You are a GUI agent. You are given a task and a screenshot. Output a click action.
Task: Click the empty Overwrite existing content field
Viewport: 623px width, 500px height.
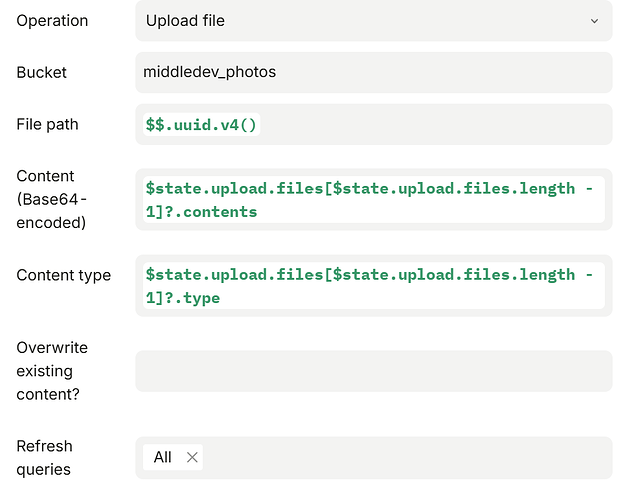[373, 371]
